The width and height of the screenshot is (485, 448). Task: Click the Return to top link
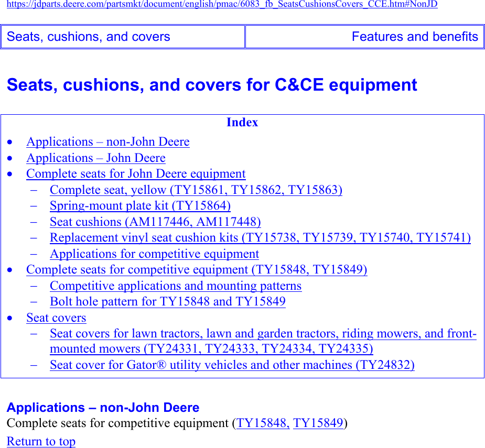pyautogui.click(x=41, y=441)
